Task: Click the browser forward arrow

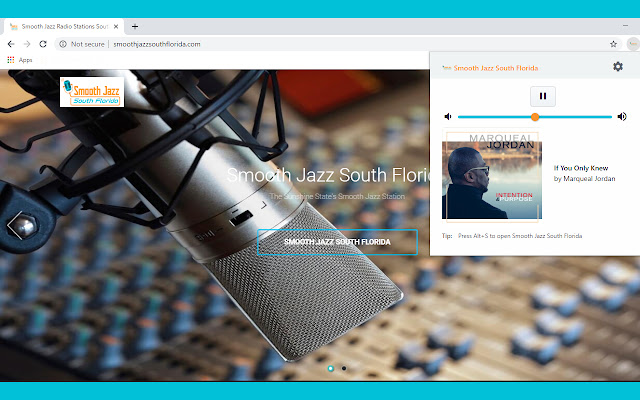Action: coord(27,44)
